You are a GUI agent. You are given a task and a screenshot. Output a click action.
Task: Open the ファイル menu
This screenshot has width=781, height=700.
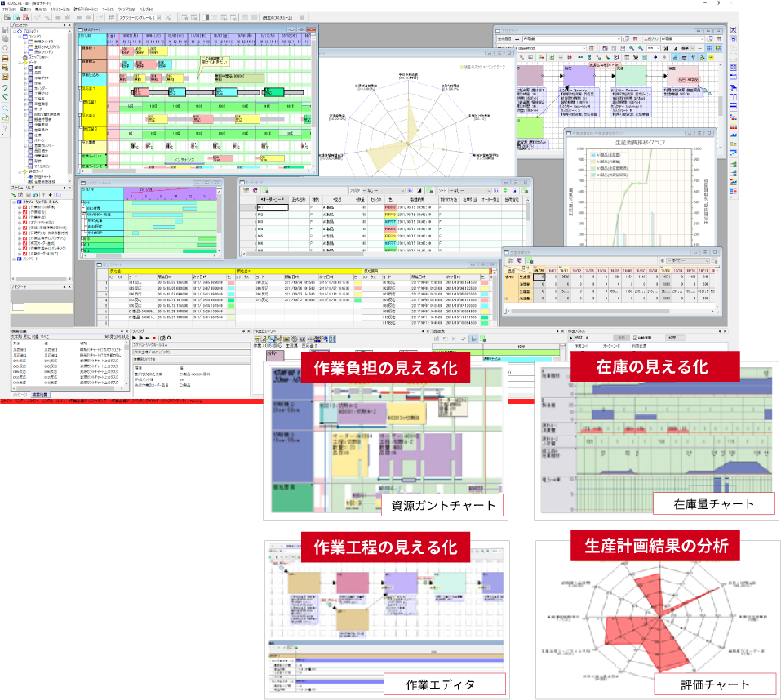tap(9, 9)
